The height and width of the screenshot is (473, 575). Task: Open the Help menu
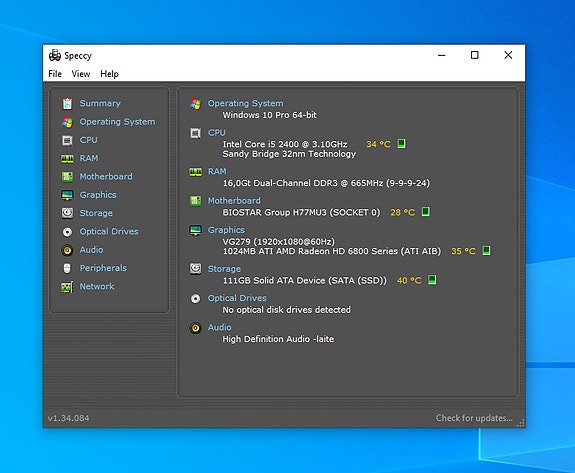(109, 74)
